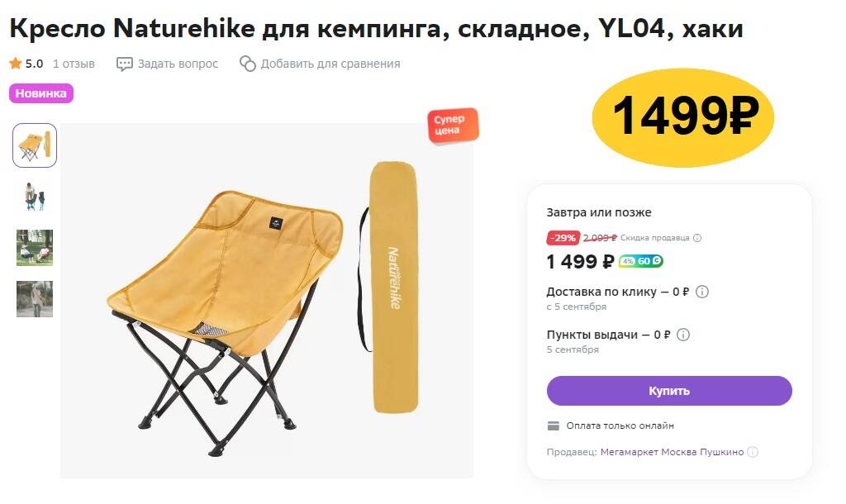Click the chat bubble question icon
The width and height of the screenshot is (846, 504).
pyautogui.click(x=125, y=64)
